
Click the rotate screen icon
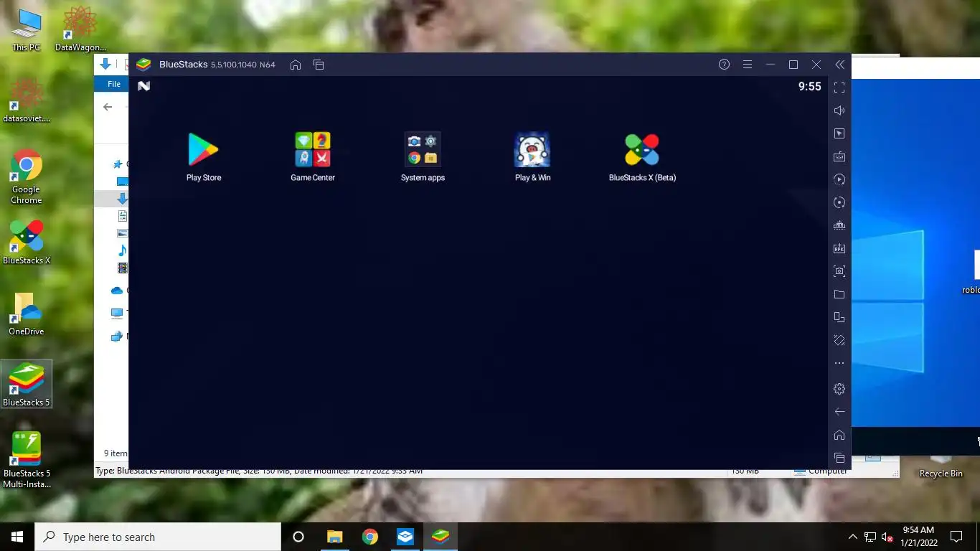(x=839, y=317)
